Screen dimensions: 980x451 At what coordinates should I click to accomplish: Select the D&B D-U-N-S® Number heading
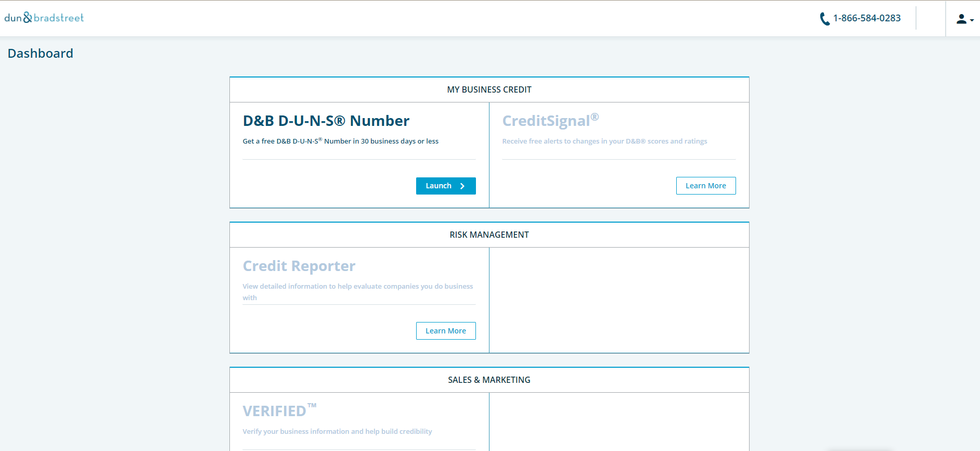(x=326, y=121)
